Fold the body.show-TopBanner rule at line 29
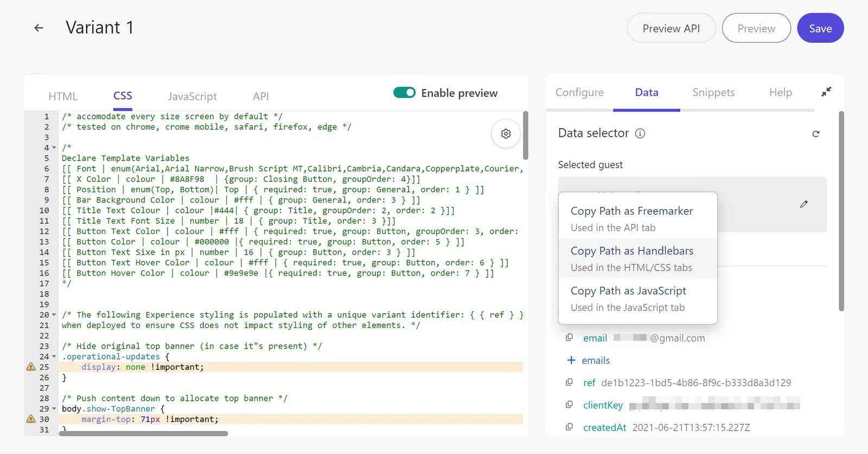This screenshot has width=868, height=454. coord(54,409)
